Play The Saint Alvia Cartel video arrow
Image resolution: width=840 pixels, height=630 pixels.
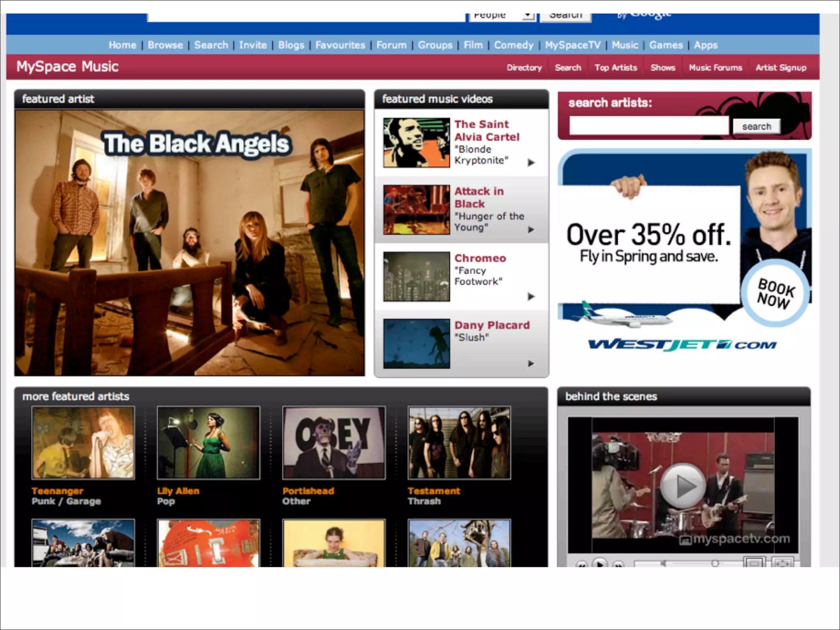pos(531,162)
